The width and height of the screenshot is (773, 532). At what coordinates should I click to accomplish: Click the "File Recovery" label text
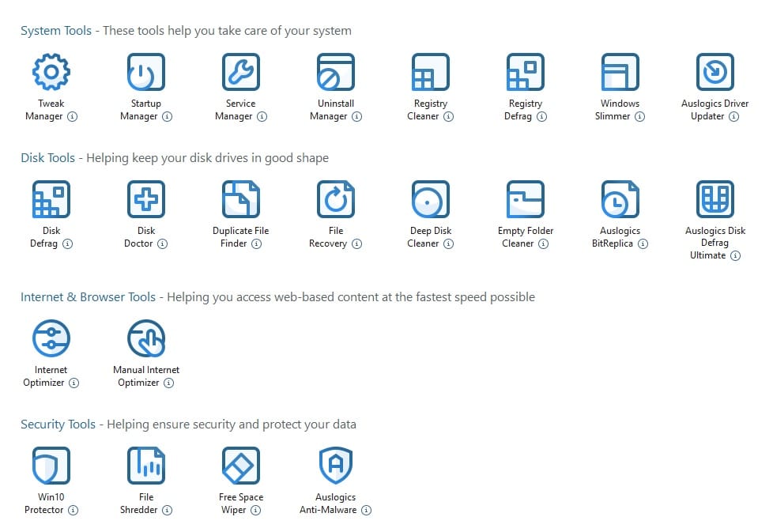pos(330,237)
